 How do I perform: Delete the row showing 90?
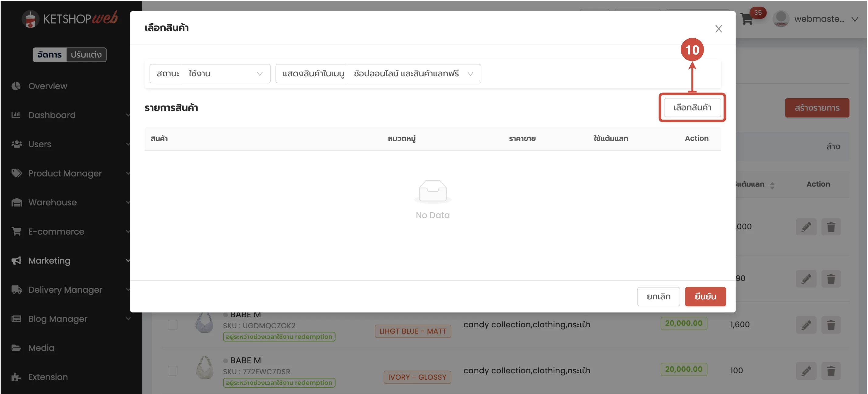831,279
